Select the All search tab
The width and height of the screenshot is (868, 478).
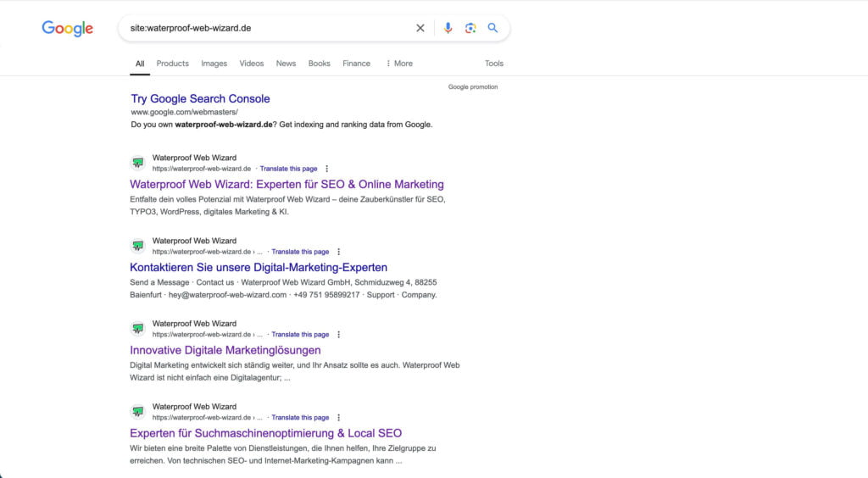pyautogui.click(x=140, y=64)
